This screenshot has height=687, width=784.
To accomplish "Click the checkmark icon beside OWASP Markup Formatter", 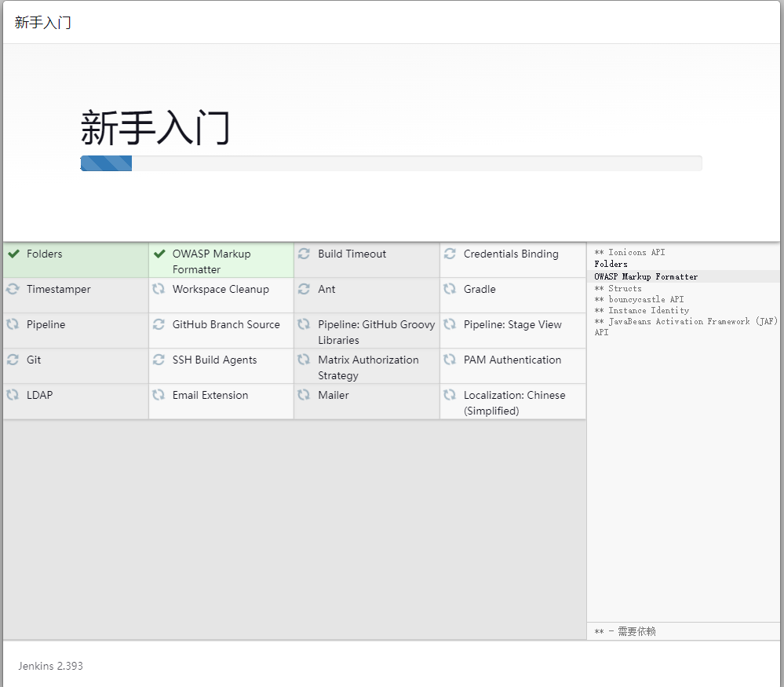I will 159,254.
